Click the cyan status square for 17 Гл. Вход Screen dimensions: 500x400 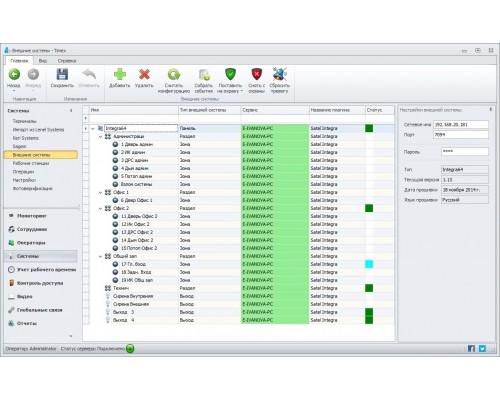pos(369,264)
